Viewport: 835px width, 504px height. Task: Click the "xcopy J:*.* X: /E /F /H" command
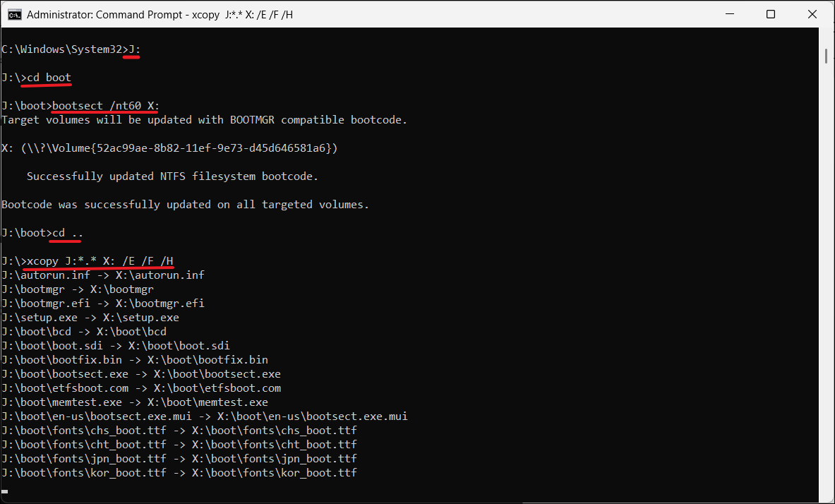click(100, 261)
